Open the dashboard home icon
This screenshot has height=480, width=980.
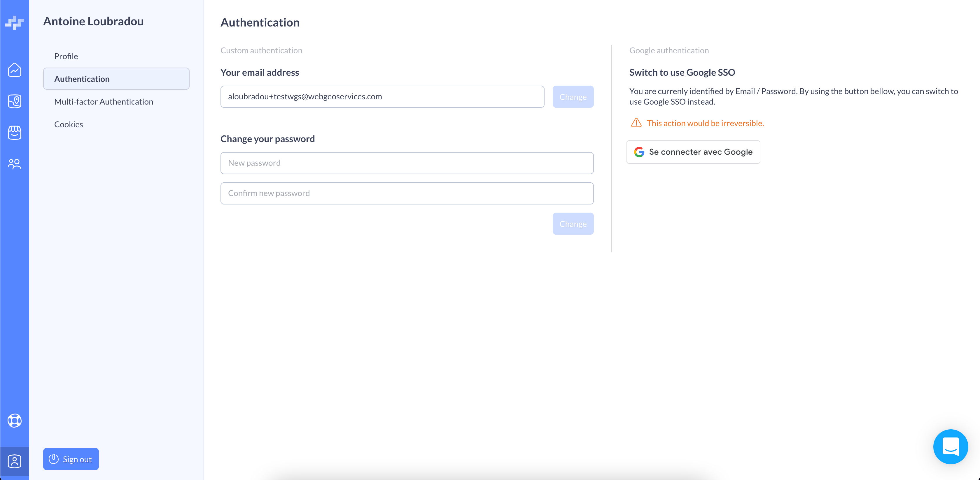15,70
